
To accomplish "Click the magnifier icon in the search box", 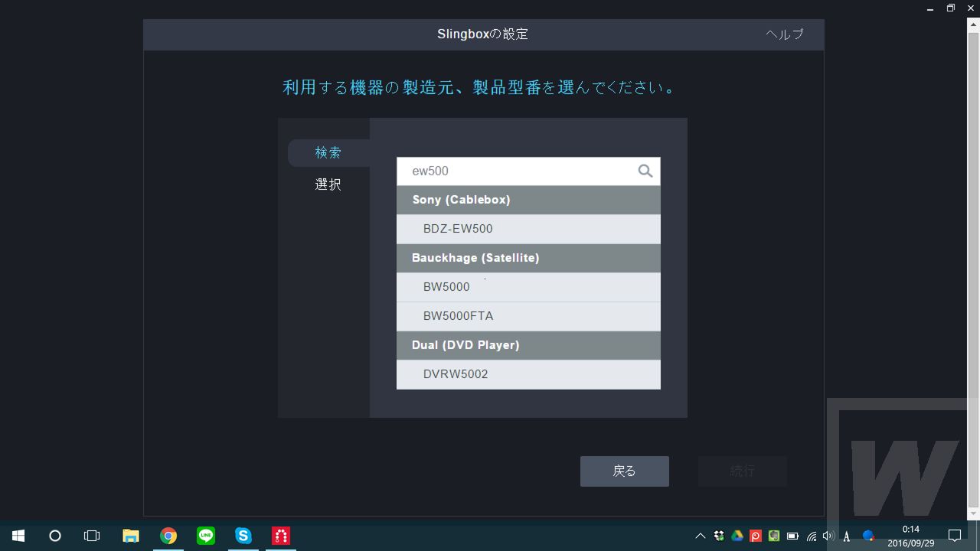I will click(x=645, y=171).
